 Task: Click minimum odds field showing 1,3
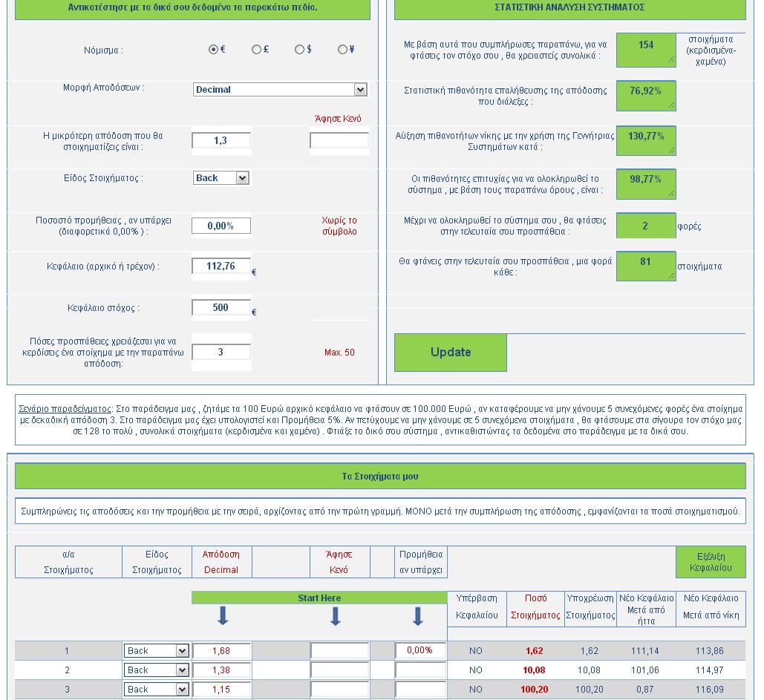coord(221,141)
